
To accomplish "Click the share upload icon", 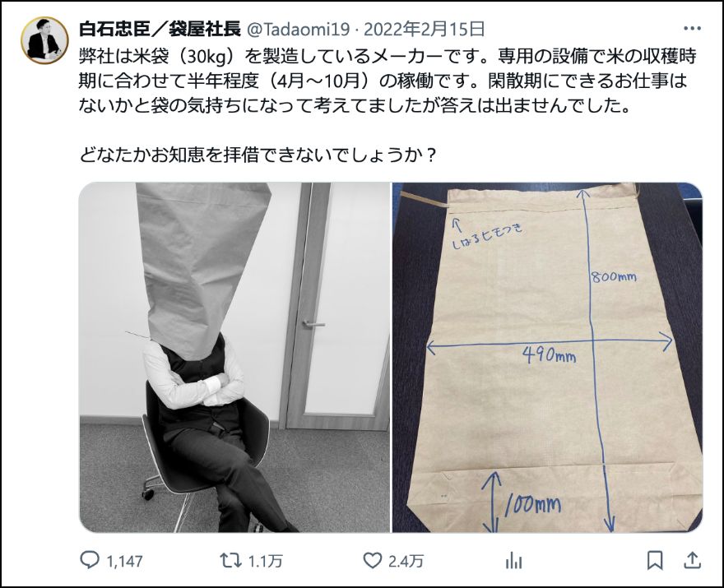I will 693,561.
